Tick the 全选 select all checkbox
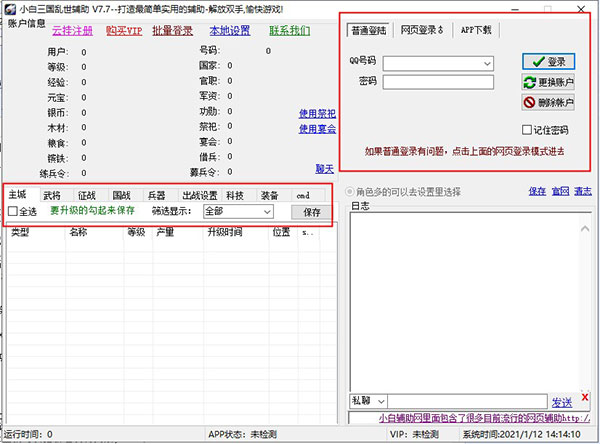Viewport: 600px width, 444px height. (13, 212)
